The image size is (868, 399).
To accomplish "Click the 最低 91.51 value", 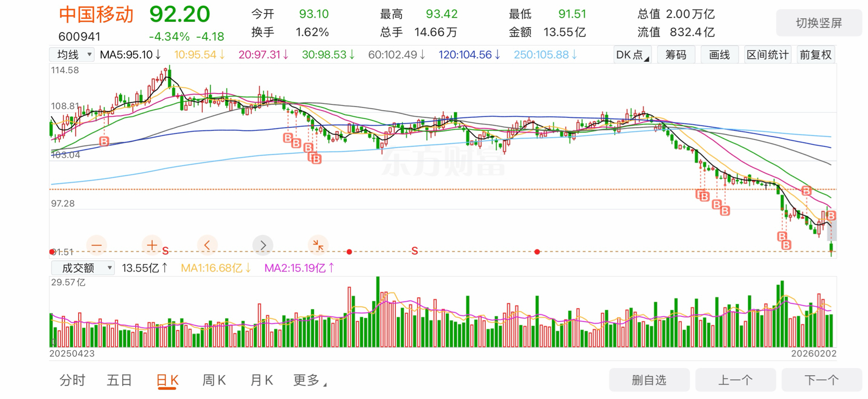I will 572,14.
